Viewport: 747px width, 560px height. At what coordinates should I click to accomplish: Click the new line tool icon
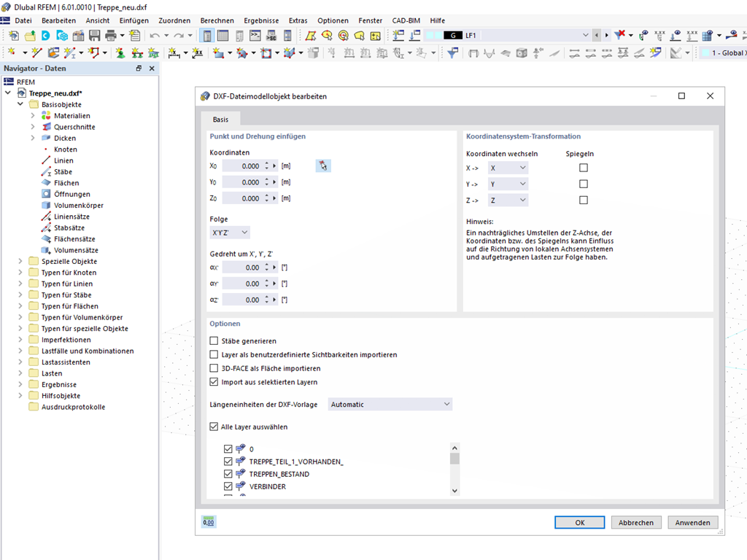(36, 52)
